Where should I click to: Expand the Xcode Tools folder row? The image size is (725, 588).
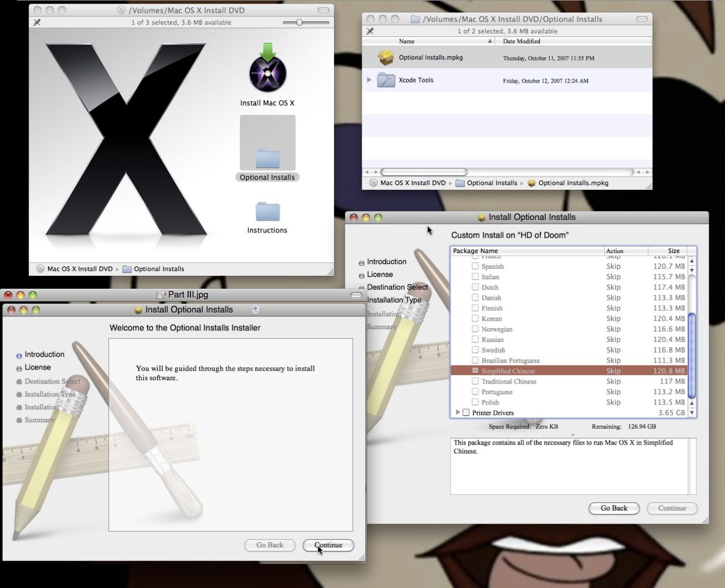point(369,80)
